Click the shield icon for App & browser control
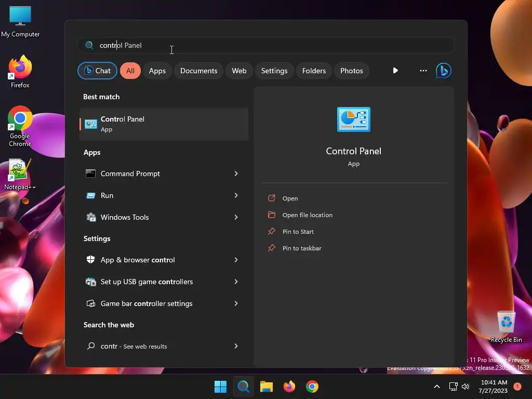This screenshot has width=532, height=399. [x=90, y=260]
